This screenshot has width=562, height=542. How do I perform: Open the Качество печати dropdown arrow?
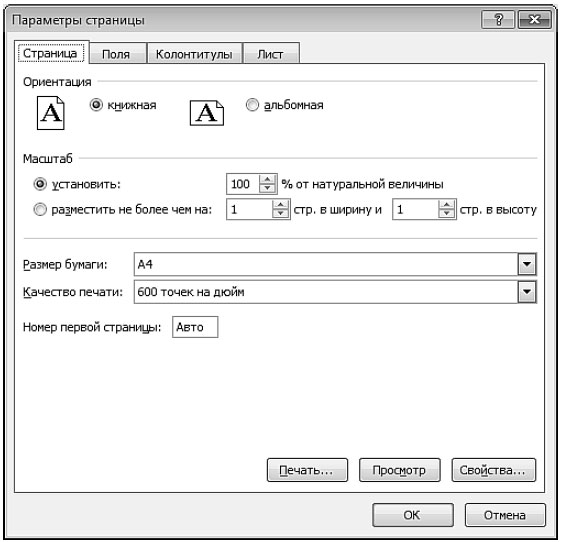coord(527,292)
